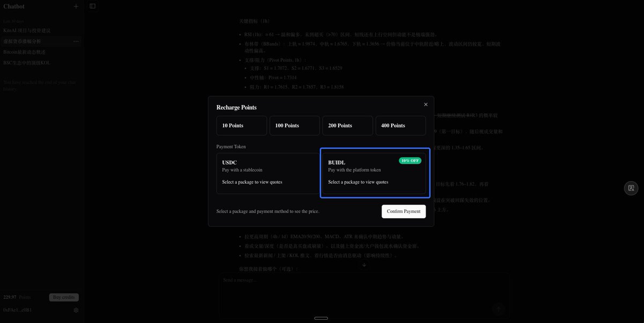Viewport: 644px width, 323px height.
Task: Select the 200 Points package
Action: (x=347, y=126)
